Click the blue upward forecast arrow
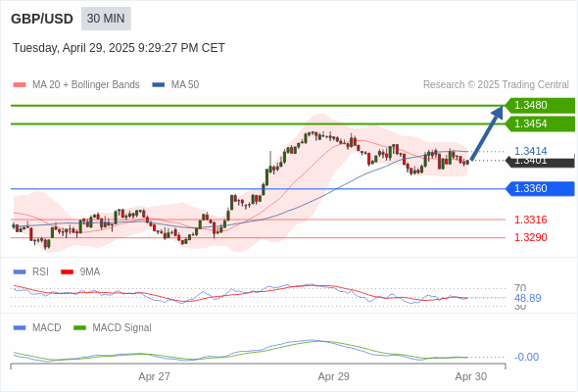This screenshot has width=578, height=392. [x=487, y=133]
